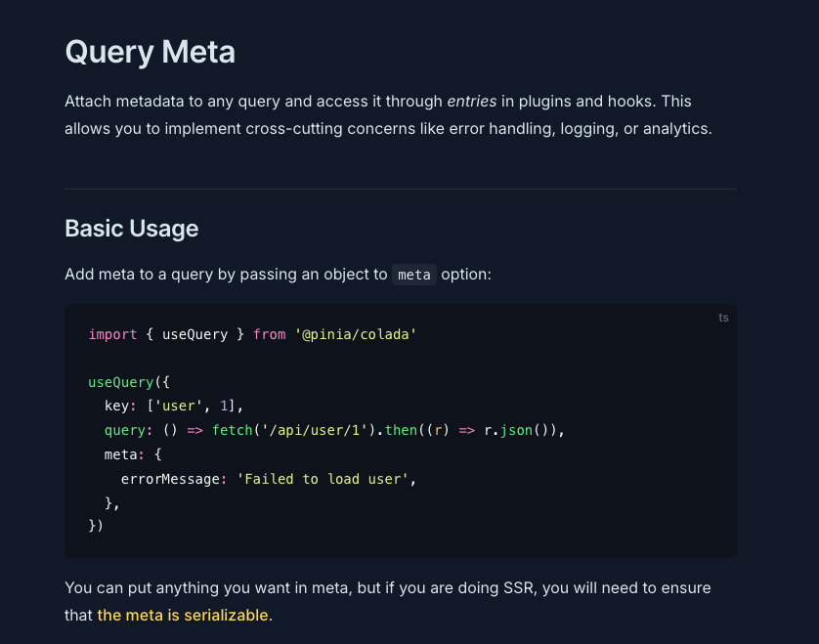Screen dimensions: 819x644
Task: Click the "Query Meta" page heading
Action: click(150, 51)
